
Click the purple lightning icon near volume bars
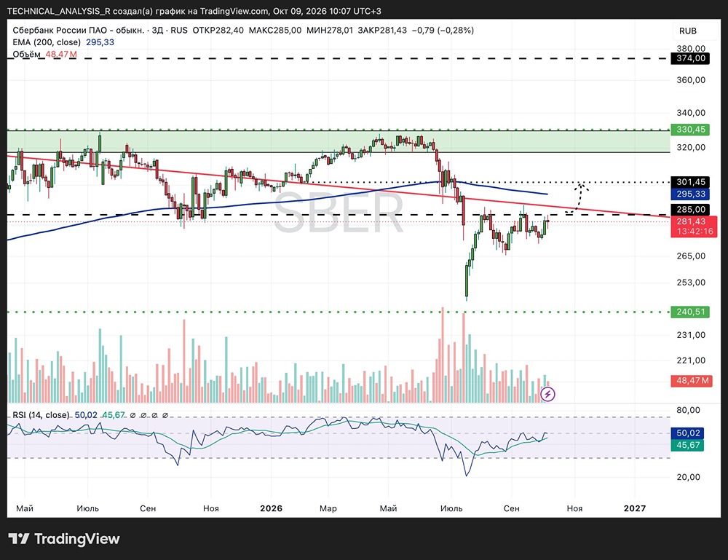click(548, 395)
